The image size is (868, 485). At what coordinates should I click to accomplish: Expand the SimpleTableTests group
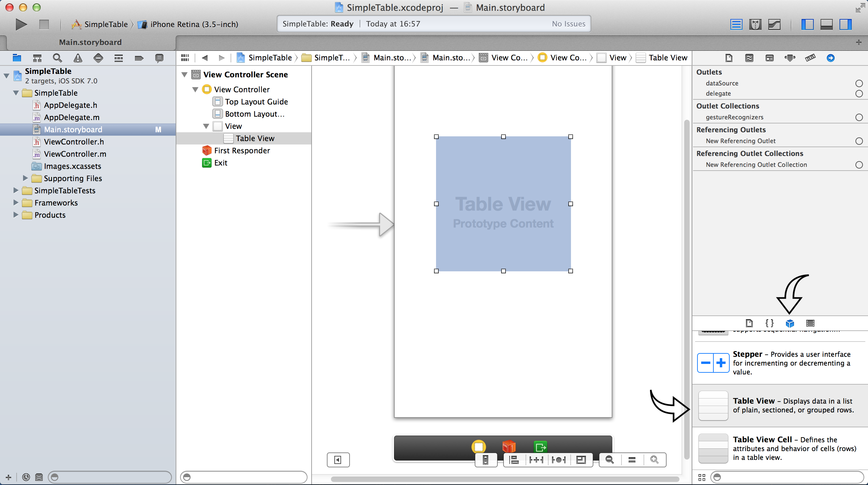point(16,190)
